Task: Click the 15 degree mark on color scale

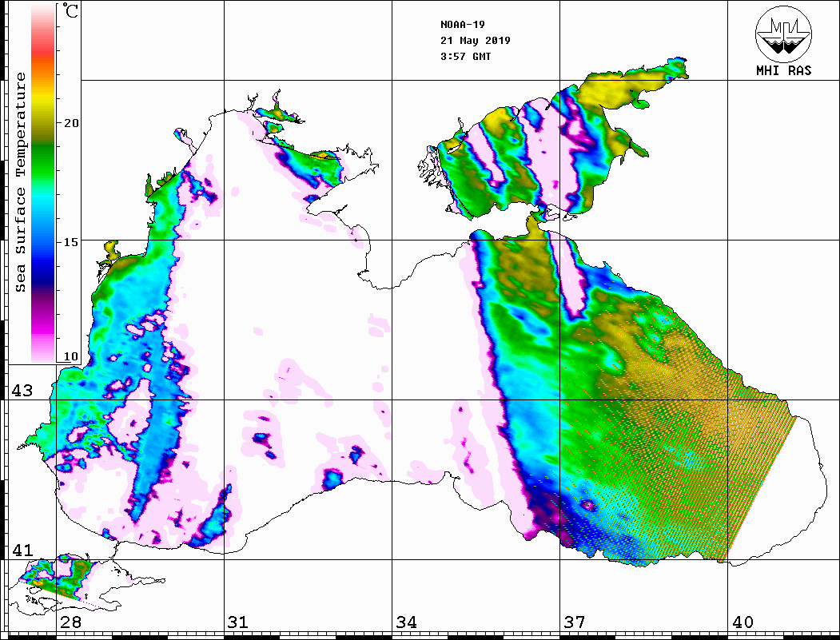Action: pyautogui.click(x=72, y=241)
